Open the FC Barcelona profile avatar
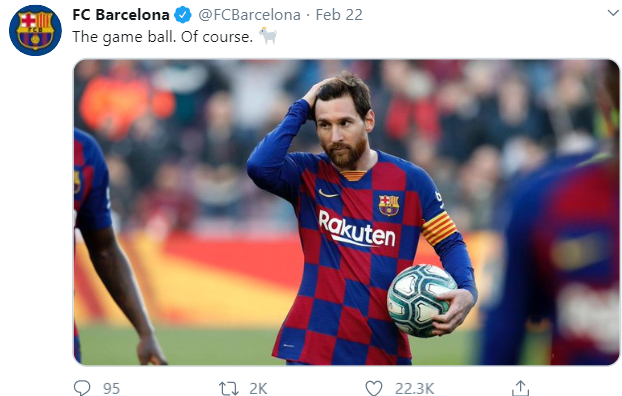Image resolution: width=622 pixels, height=396 pixels. click(35, 31)
